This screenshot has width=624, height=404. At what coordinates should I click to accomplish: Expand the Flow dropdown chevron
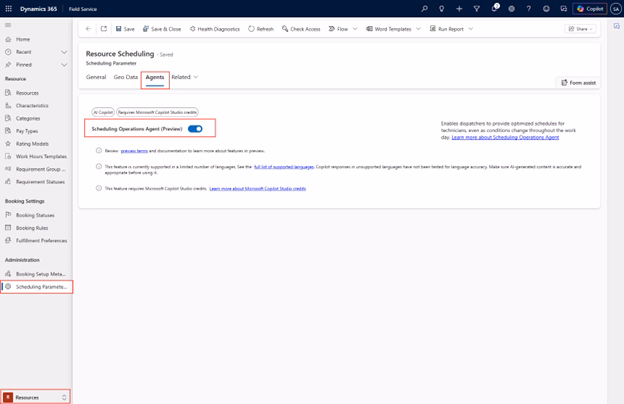(x=355, y=29)
